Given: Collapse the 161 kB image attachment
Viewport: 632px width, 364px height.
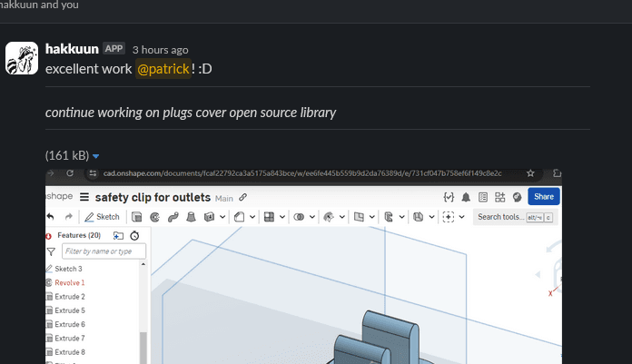Looking at the screenshot, I should 95,155.
